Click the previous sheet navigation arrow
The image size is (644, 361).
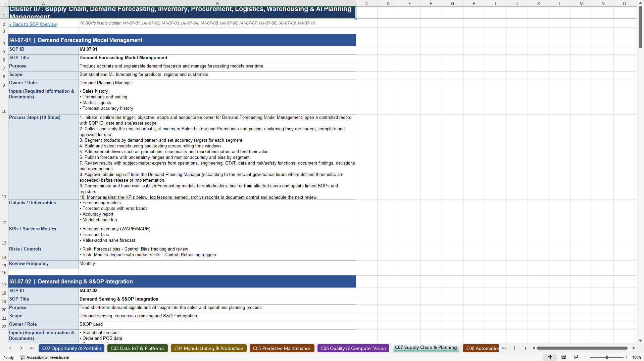pos(10,348)
